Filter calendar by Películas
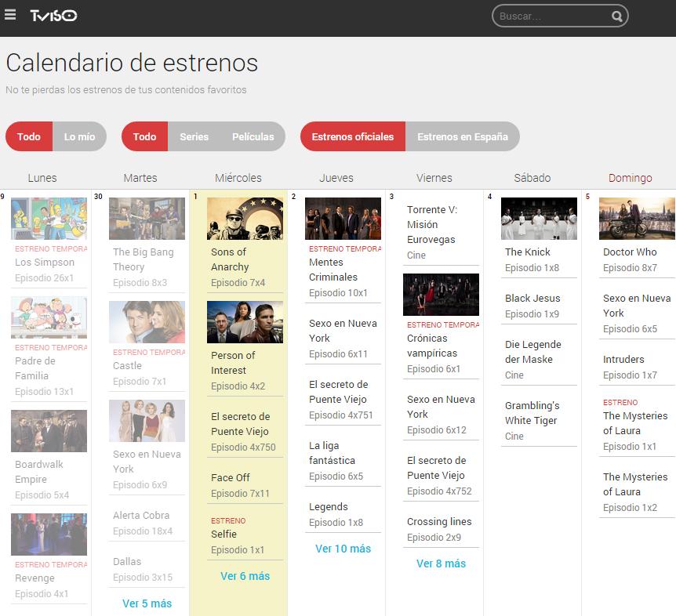Image resolution: width=676 pixels, height=616 pixels. (253, 136)
